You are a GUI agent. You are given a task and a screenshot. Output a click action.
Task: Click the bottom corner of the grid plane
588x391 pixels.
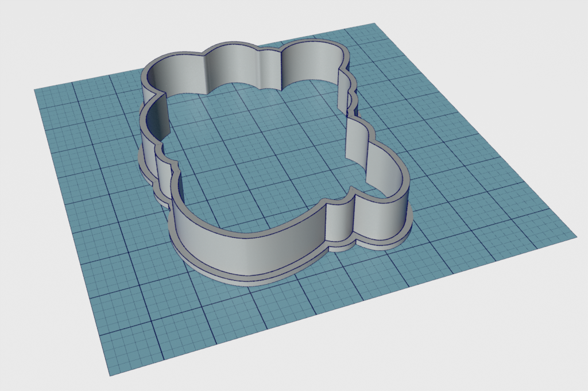click(111, 375)
